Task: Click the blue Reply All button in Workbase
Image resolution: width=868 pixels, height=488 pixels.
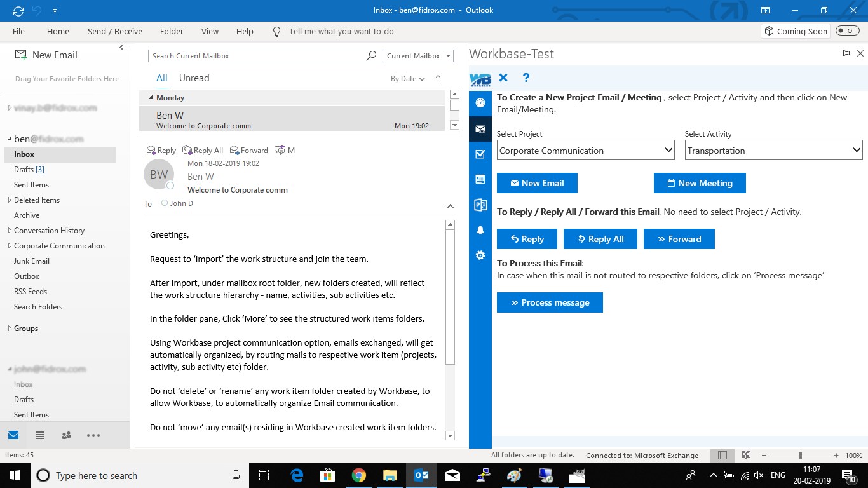Action: pos(600,239)
